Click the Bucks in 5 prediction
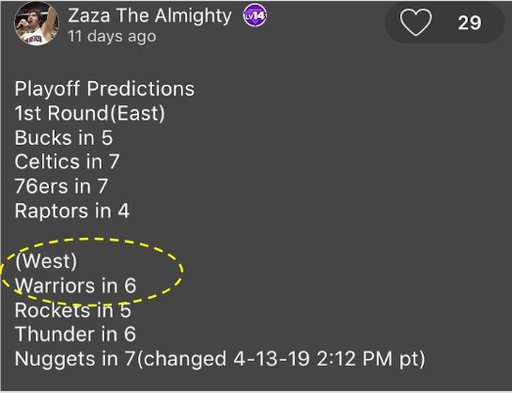 tap(64, 138)
